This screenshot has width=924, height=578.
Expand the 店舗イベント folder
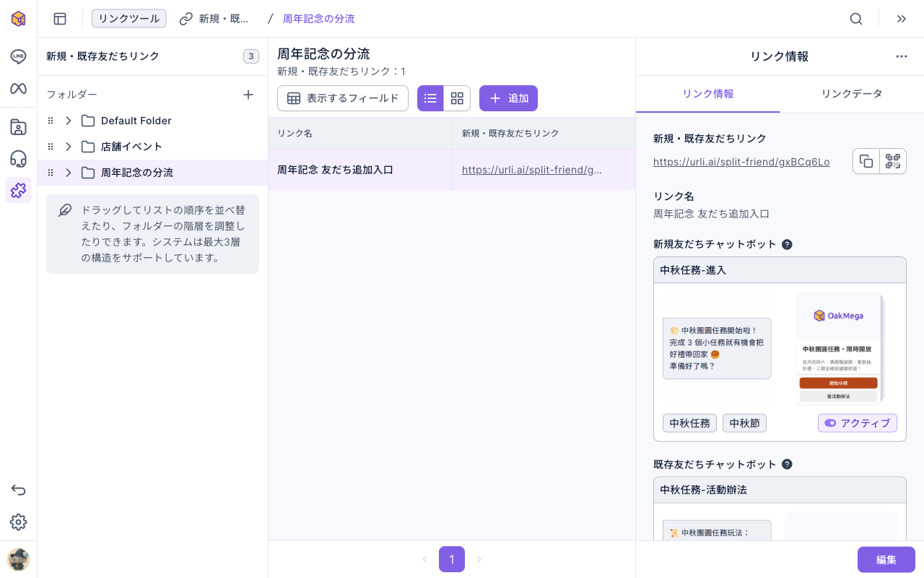tap(69, 147)
